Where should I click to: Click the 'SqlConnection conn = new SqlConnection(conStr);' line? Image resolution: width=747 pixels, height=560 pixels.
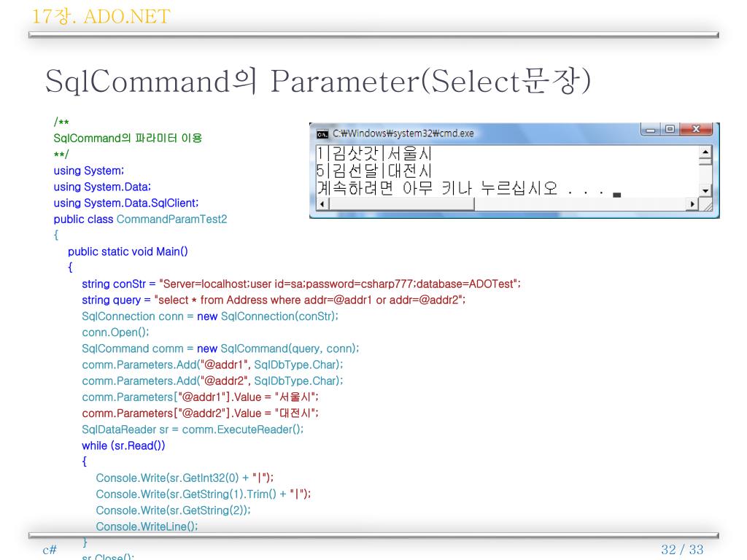[x=209, y=316]
